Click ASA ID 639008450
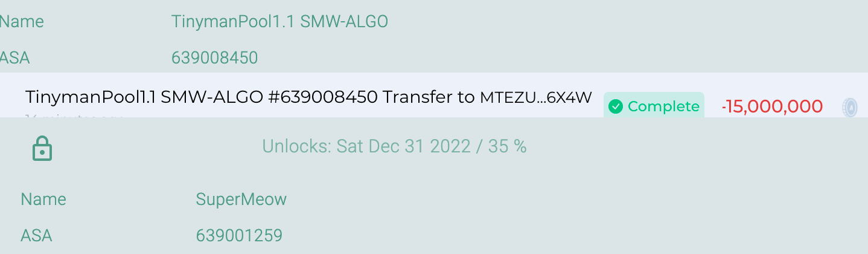 (x=215, y=58)
